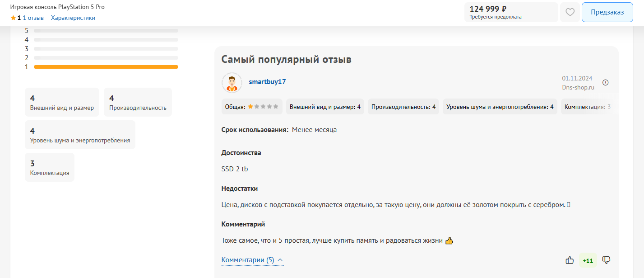Click the orange star rating icon in header
644x278 pixels.
[13, 18]
